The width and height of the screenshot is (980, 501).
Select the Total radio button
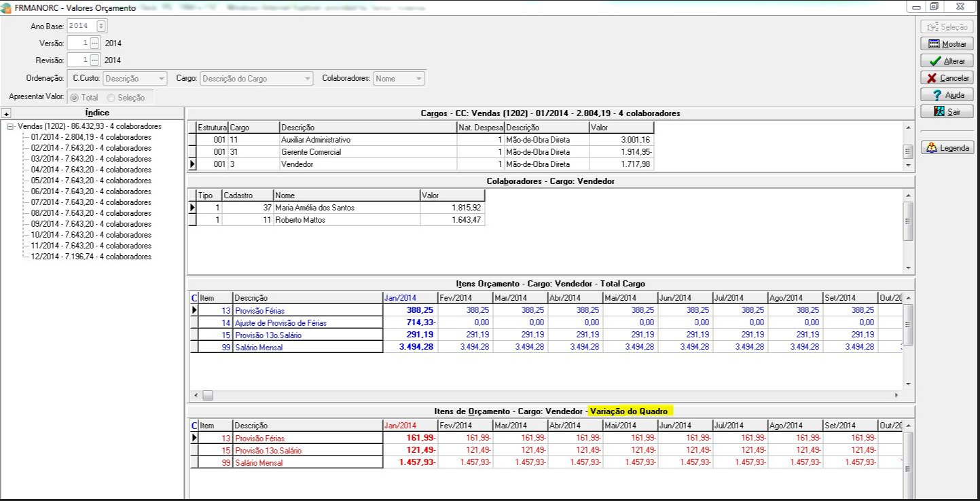pos(75,98)
